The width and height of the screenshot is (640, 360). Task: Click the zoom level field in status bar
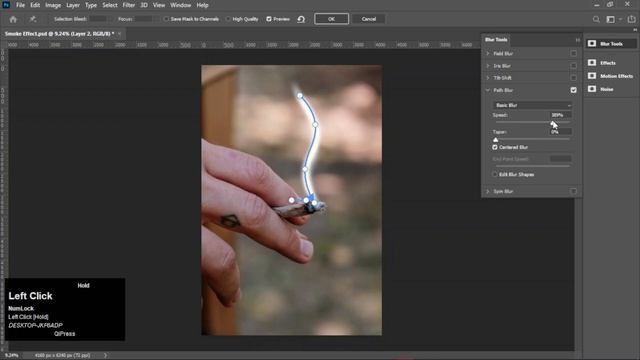(x=11, y=356)
